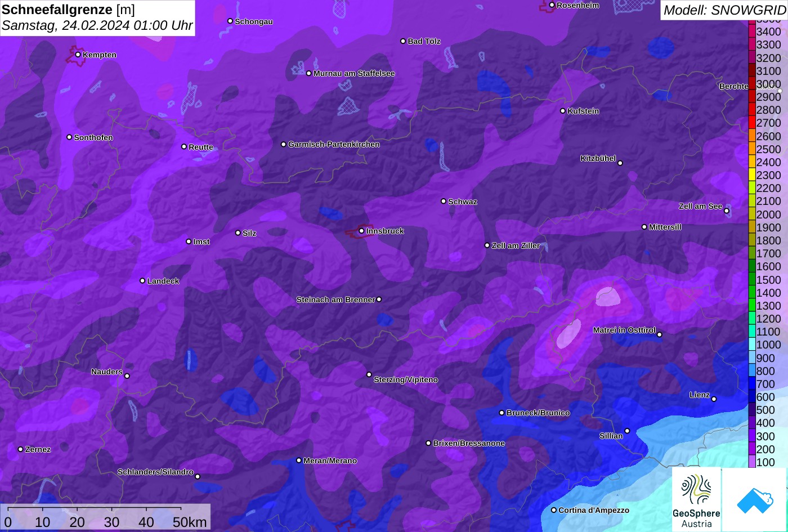Click the 50km scale bar label
Screen dimensions: 788x532
[x=190, y=522]
